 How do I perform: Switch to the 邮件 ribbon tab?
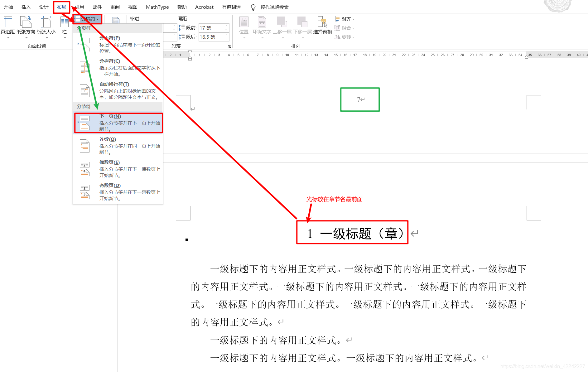point(97,7)
